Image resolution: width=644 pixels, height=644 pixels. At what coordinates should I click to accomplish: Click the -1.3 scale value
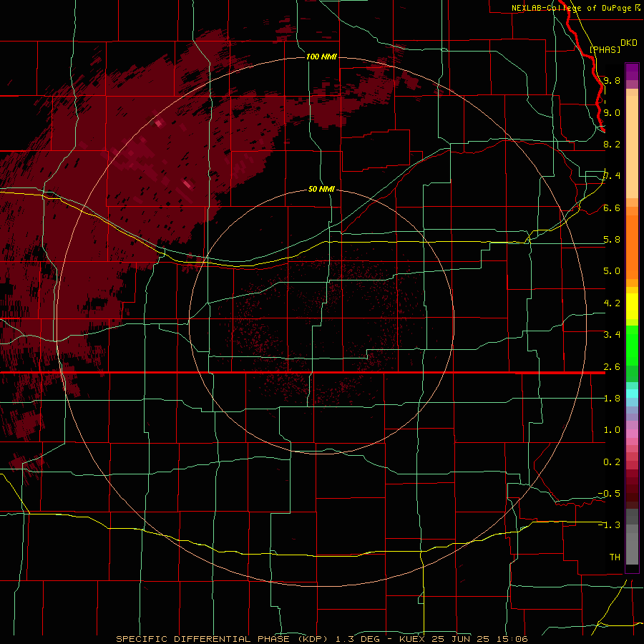tap(609, 525)
